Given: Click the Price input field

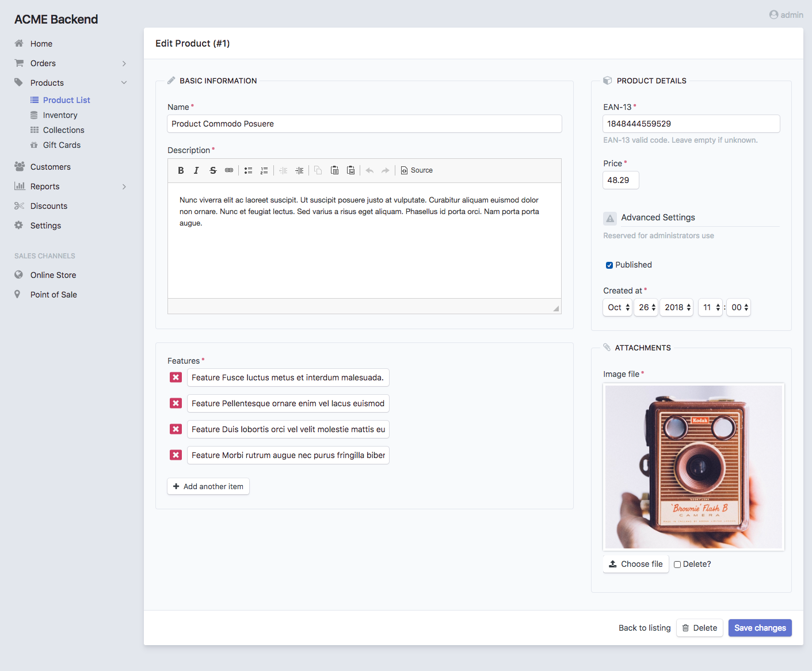Looking at the screenshot, I should 620,180.
